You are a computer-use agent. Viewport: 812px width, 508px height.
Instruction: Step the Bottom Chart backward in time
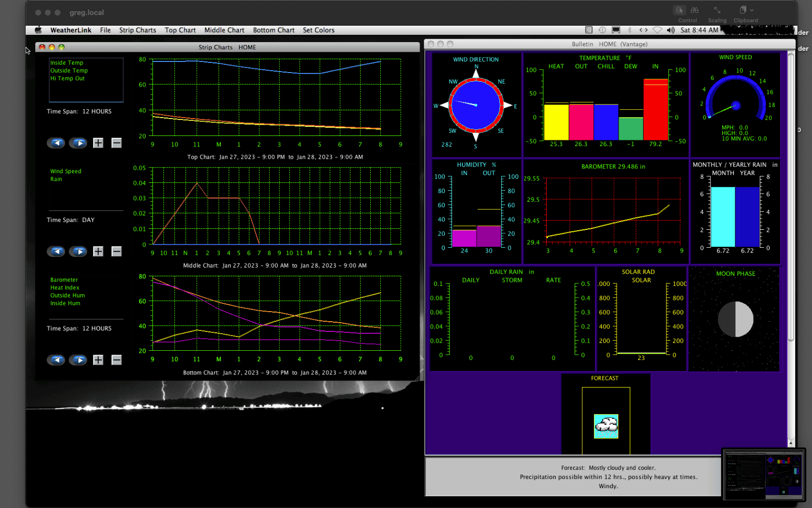(x=56, y=360)
